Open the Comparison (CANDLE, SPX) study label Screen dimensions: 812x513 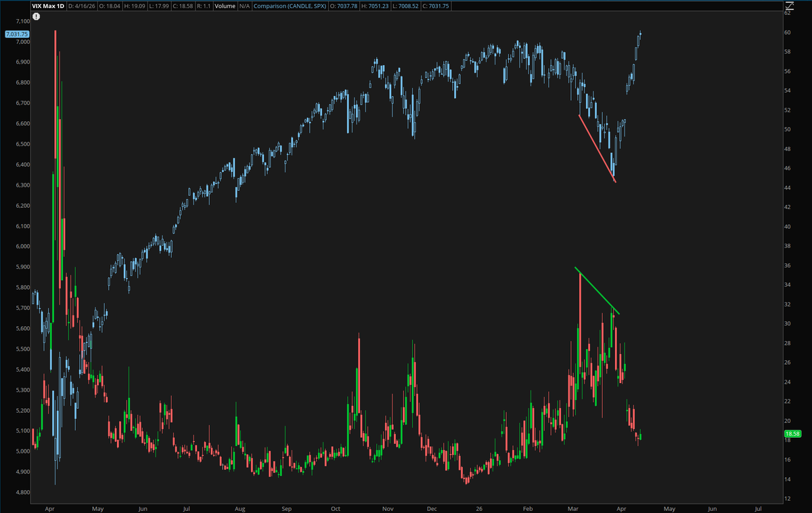point(290,6)
